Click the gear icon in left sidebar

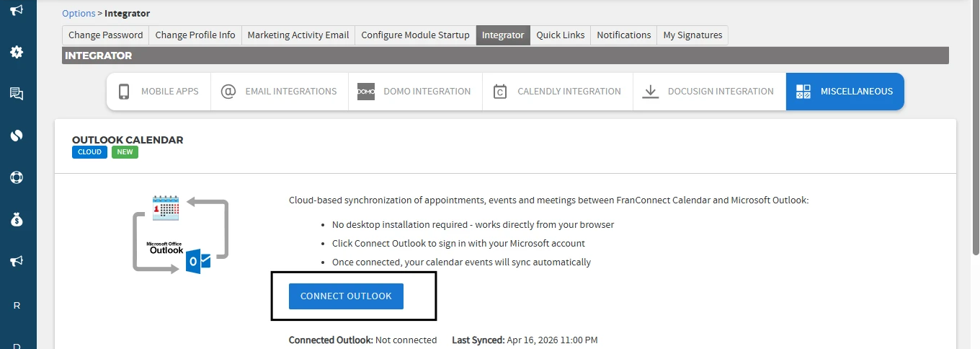[17, 52]
